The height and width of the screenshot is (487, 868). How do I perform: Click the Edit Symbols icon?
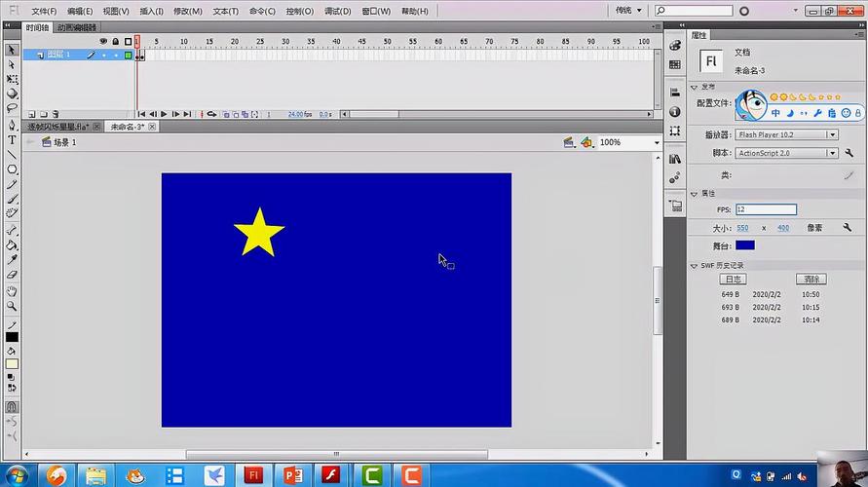586,142
